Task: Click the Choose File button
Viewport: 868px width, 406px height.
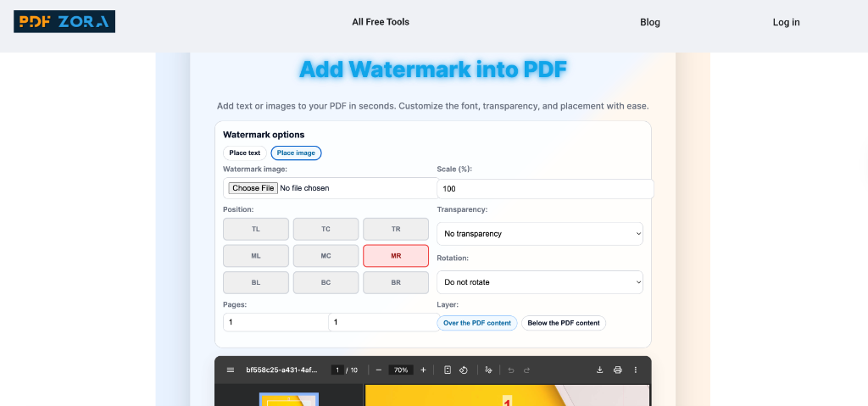Action: (x=253, y=188)
